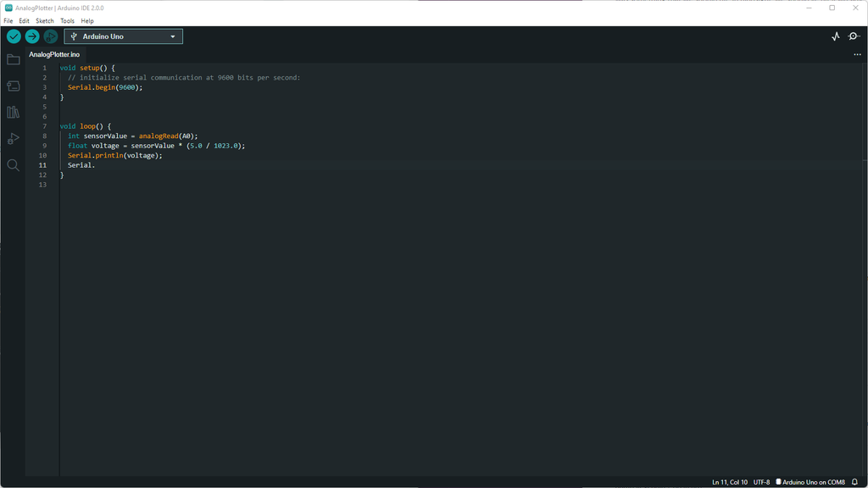Start debugging with the debug toolbar icon
The height and width of the screenshot is (488, 868).
[x=50, y=36]
